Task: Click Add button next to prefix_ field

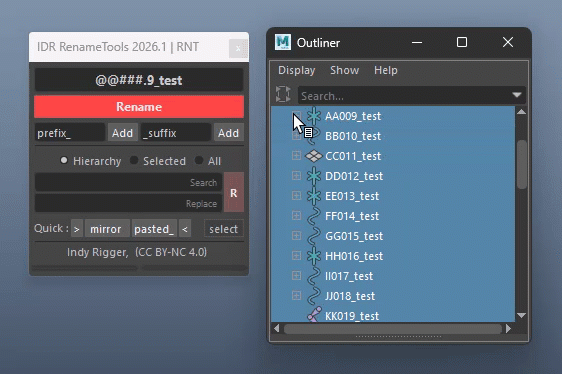Action: pyautogui.click(x=122, y=133)
